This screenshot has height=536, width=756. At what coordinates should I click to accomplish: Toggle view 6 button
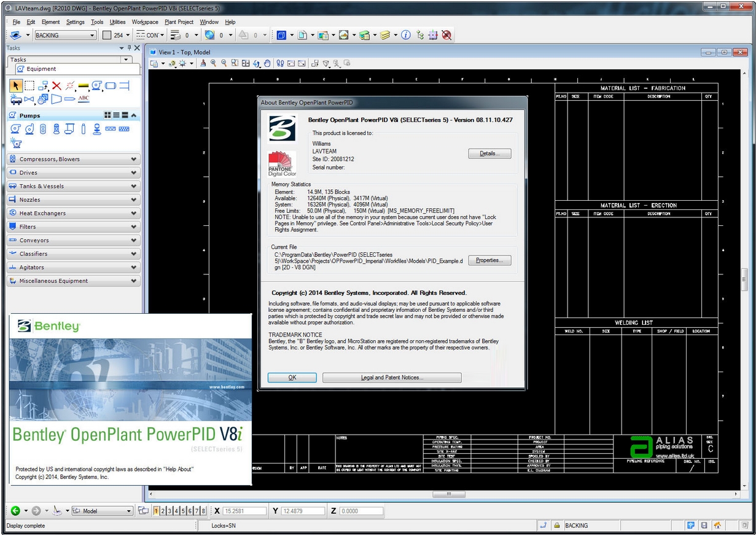click(x=190, y=510)
